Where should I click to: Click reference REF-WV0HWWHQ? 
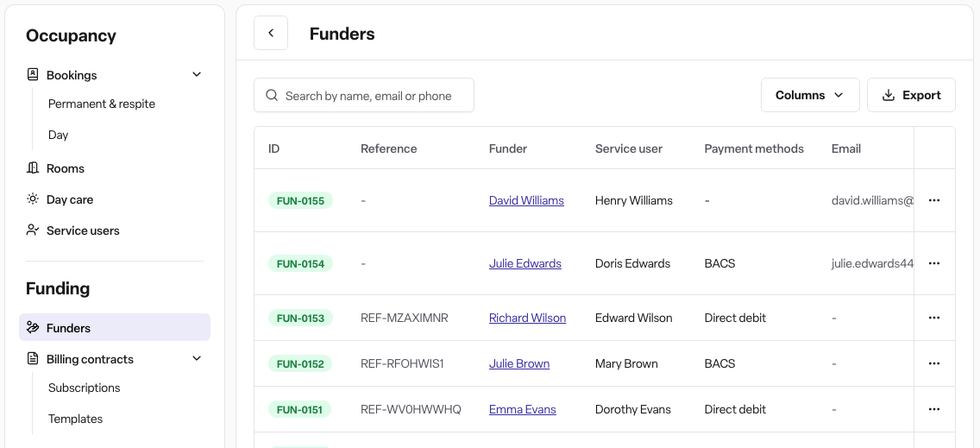411,409
